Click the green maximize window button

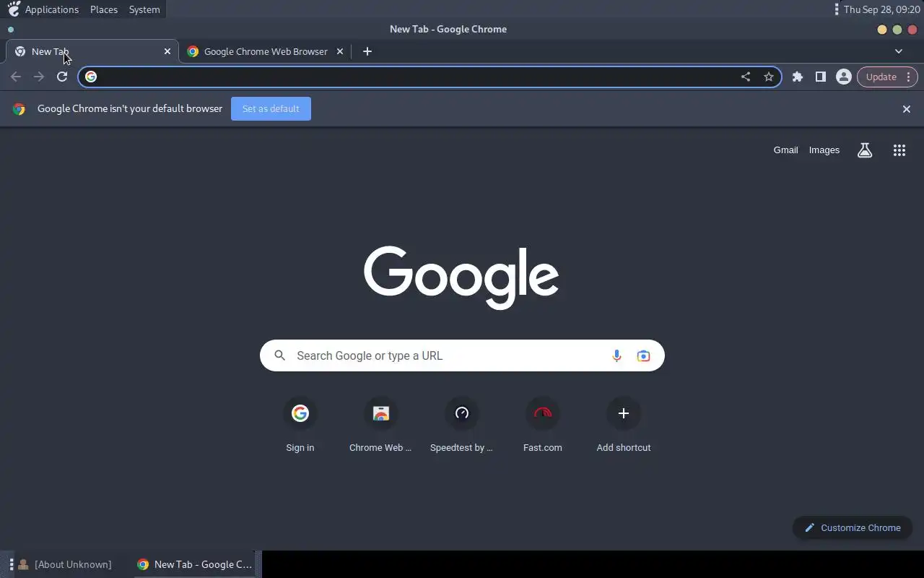pos(897,30)
